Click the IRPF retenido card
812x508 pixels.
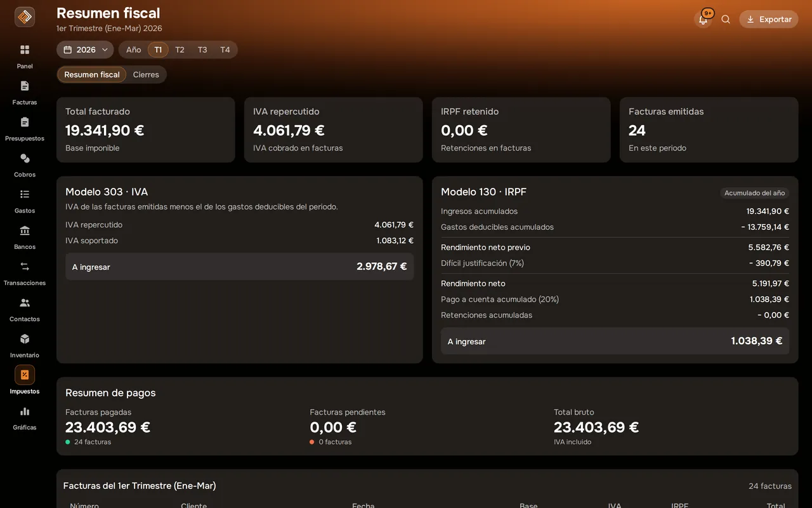click(521, 130)
